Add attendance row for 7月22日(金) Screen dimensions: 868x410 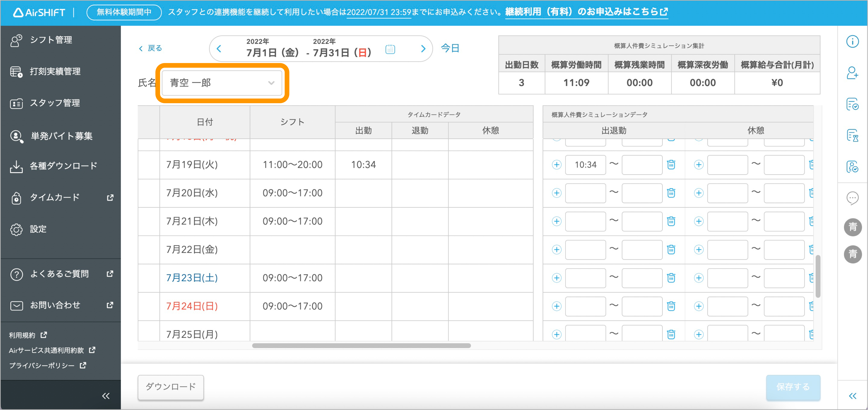click(x=557, y=250)
